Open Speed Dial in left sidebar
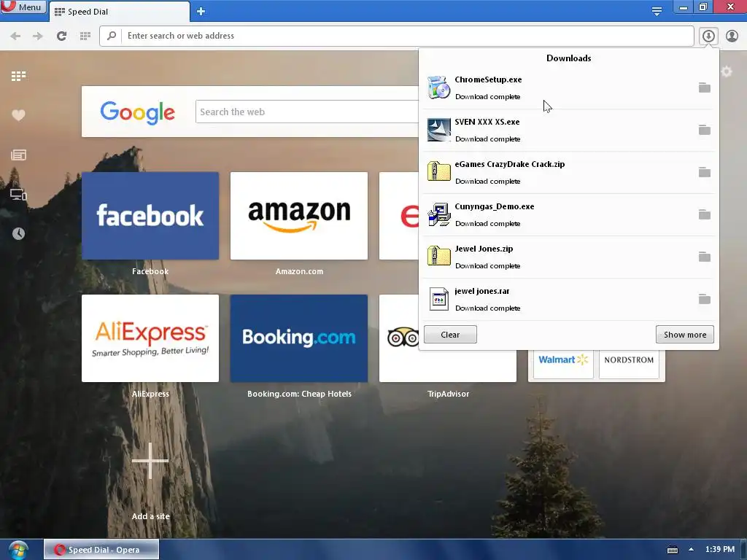This screenshot has height=560, width=747. click(x=18, y=76)
